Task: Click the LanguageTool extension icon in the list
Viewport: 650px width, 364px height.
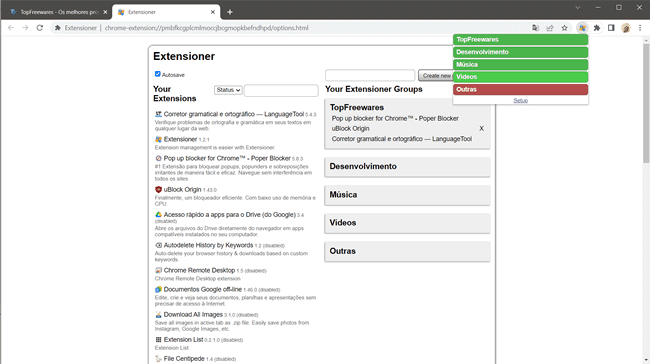Action: coord(158,114)
